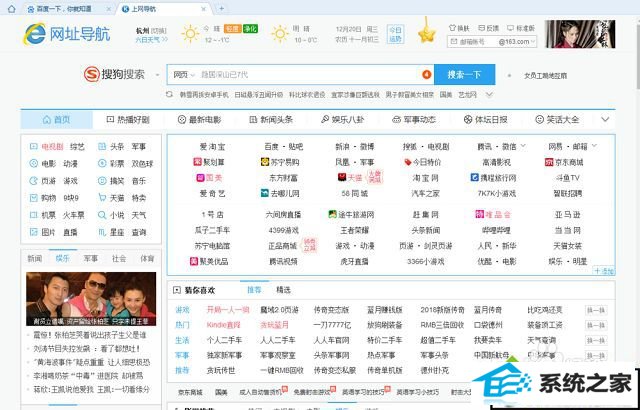Image resolution: width=640 pixels, height=410 pixels.
Task: Open the 今日运势 fortune button
Action: 395,34
